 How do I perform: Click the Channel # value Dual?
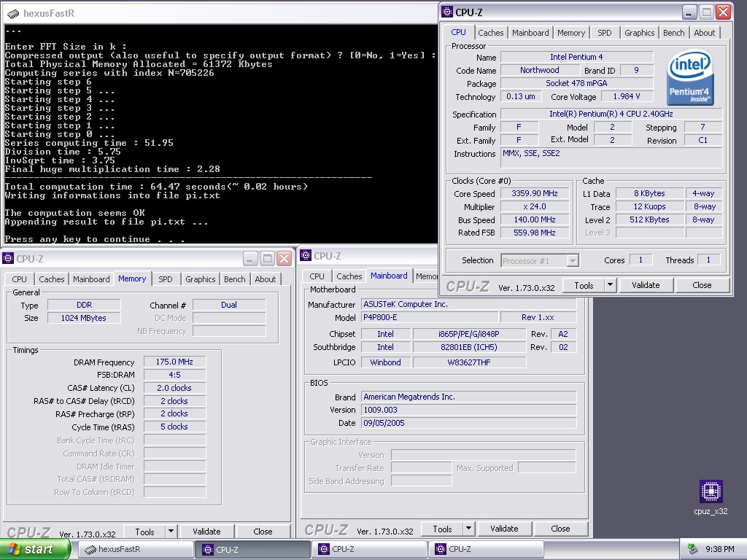pos(229,305)
